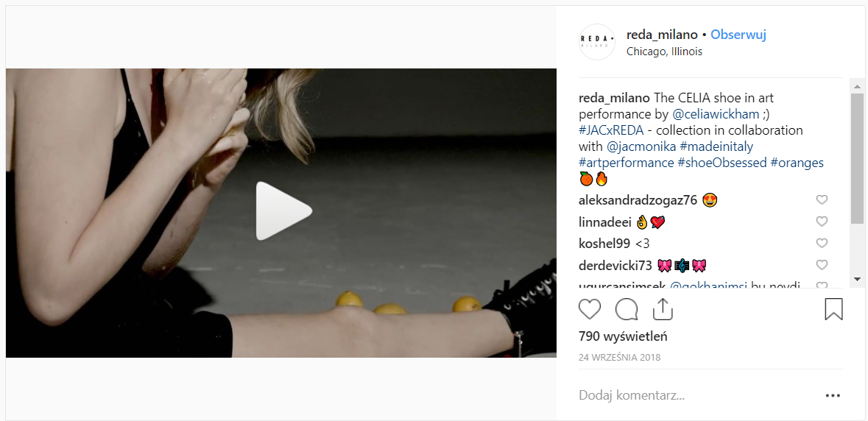This screenshot has width=868, height=421.
Task: Like the koshel99 comment
Action: (x=822, y=243)
